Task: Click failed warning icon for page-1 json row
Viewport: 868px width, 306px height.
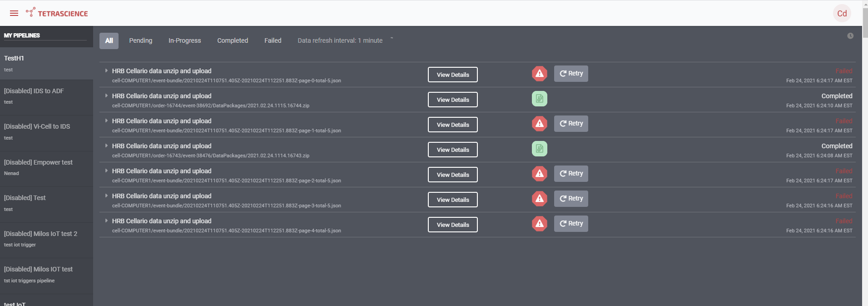Action: [x=540, y=124]
